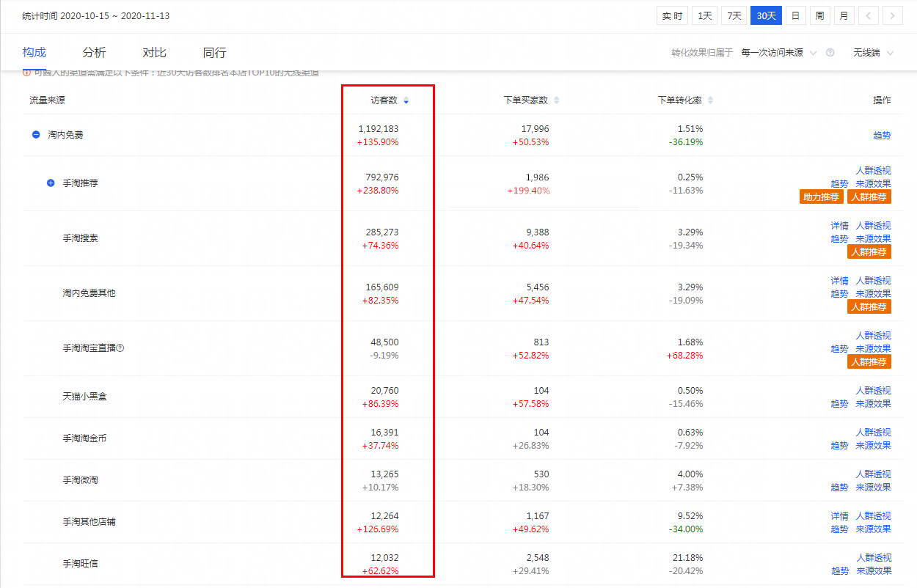
Task: Collapse the 淘内免费 row
Action: [35, 135]
